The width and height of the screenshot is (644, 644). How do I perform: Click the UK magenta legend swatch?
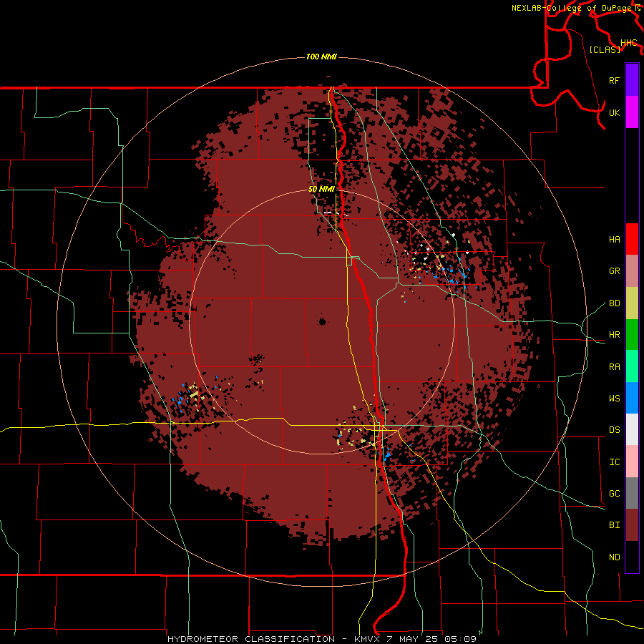(632, 112)
